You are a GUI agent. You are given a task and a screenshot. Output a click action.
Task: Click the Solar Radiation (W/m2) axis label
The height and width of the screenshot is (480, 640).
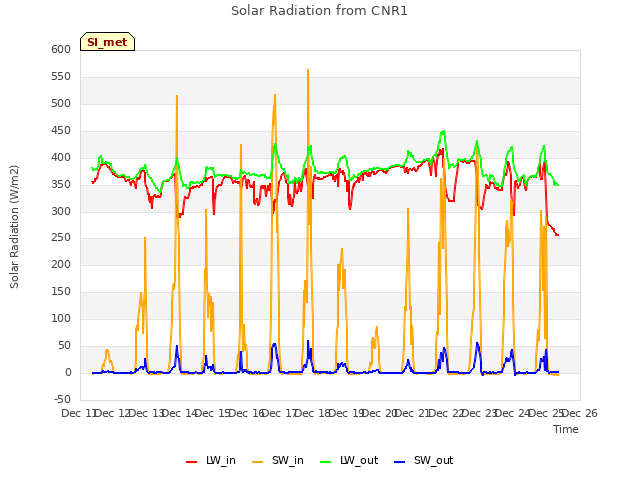pyautogui.click(x=14, y=227)
